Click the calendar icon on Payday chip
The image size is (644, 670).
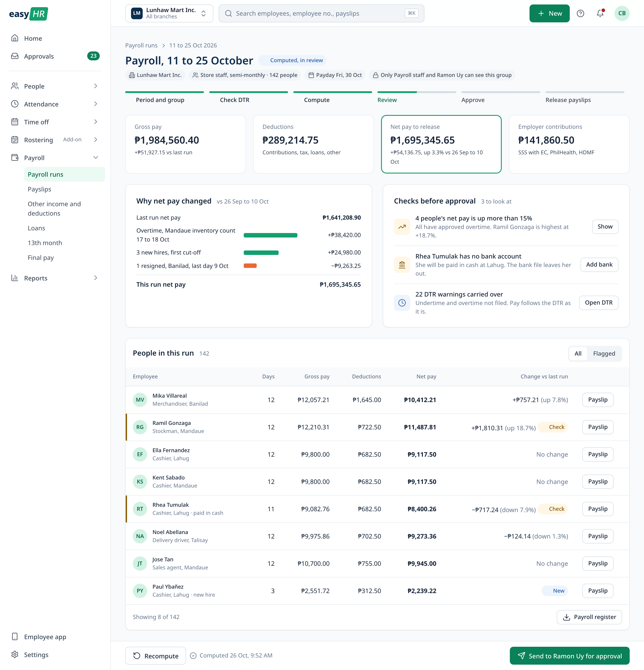click(x=311, y=75)
